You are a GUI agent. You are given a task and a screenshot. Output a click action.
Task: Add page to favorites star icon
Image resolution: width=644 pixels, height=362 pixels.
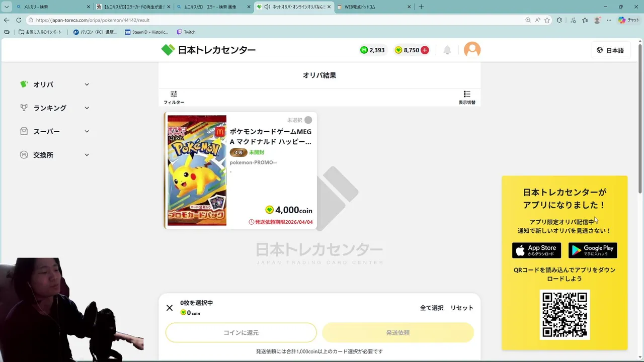(547, 20)
